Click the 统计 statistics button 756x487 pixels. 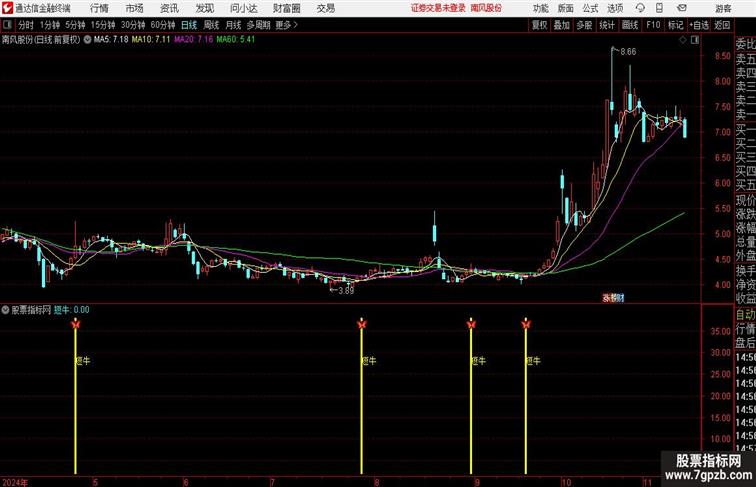coord(607,25)
